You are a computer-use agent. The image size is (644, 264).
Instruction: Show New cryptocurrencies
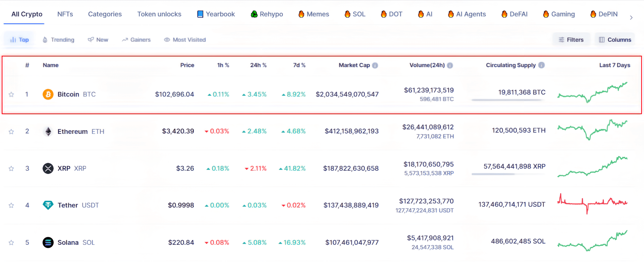coord(98,40)
